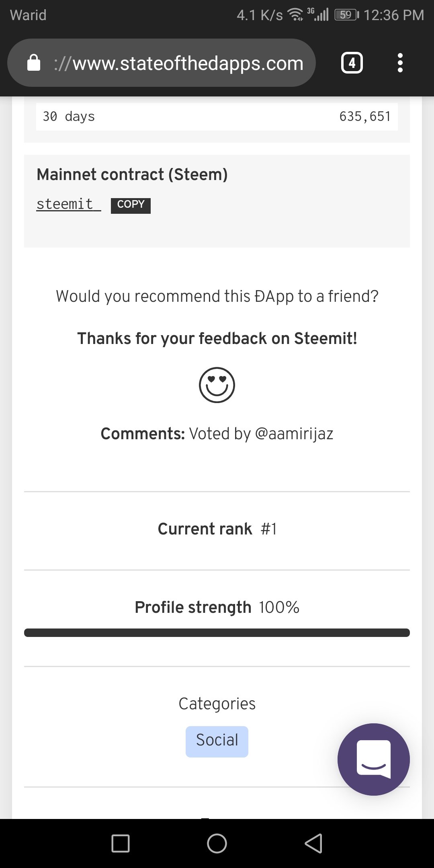Tap the Mainnet contract (Steem) heading
Image resolution: width=434 pixels, height=868 pixels.
tap(132, 174)
